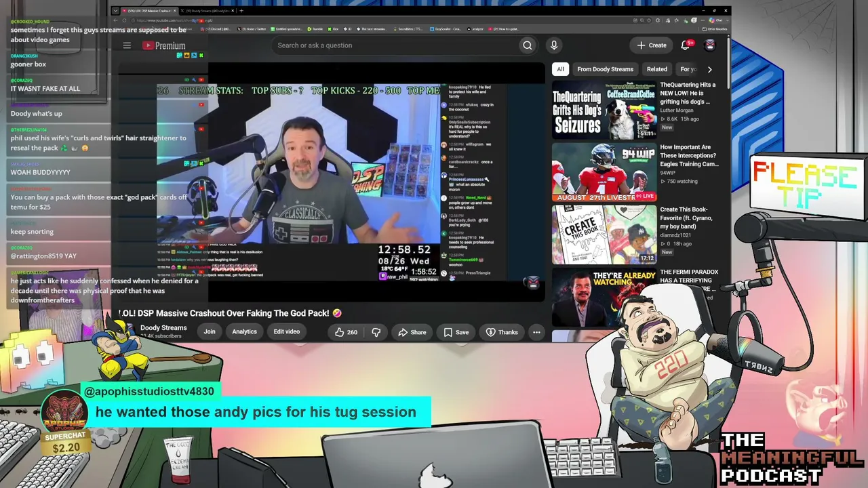The width and height of the screenshot is (868, 488).
Task: Open YouTube notifications bell
Action: (x=686, y=45)
